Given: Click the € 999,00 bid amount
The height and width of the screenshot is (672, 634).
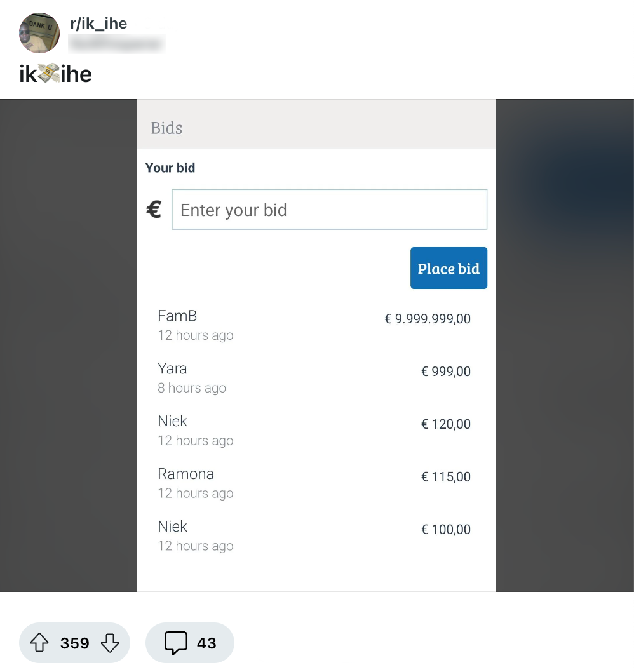Looking at the screenshot, I should coord(446,372).
